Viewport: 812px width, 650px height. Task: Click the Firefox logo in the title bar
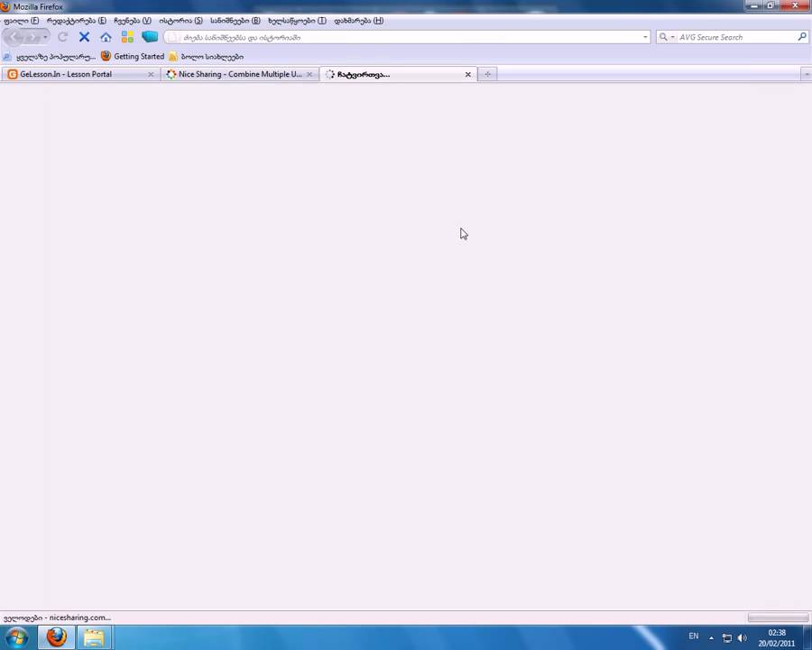tap(5, 6)
